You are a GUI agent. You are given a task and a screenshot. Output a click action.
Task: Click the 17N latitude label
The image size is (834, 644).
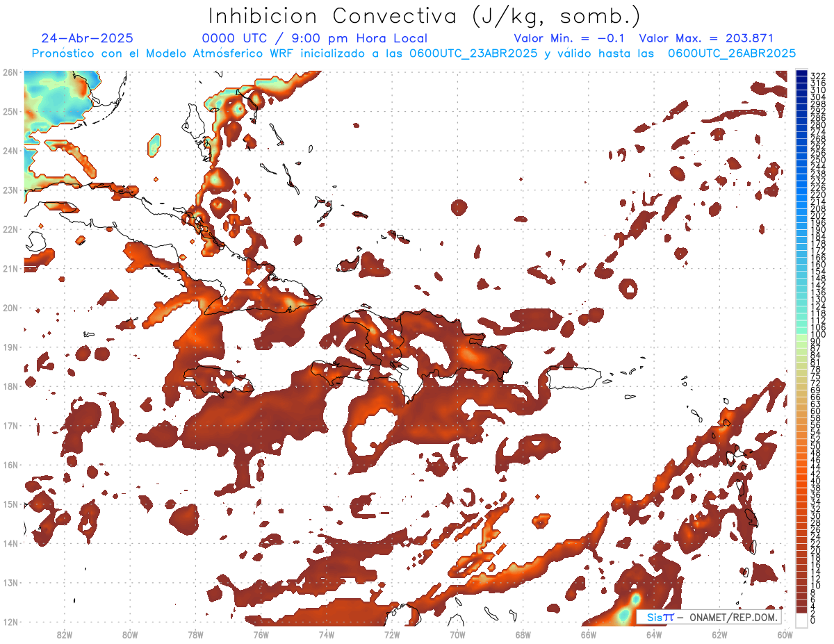pyautogui.click(x=10, y=425)
